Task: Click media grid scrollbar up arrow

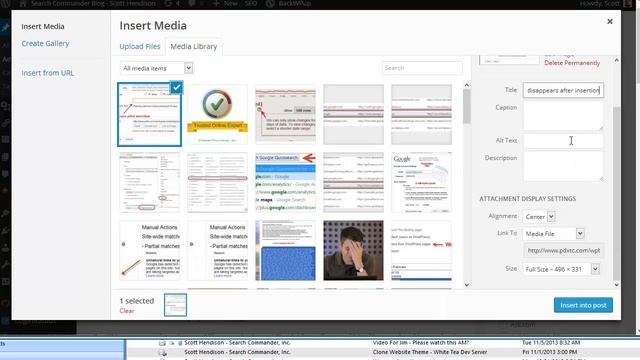Action: point(467,85)
